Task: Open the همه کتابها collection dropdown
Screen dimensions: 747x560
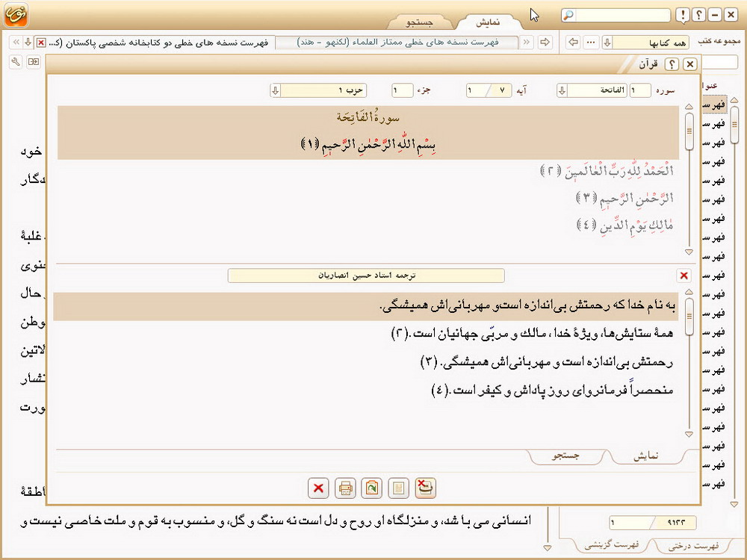Action: (x=607, y=43)
